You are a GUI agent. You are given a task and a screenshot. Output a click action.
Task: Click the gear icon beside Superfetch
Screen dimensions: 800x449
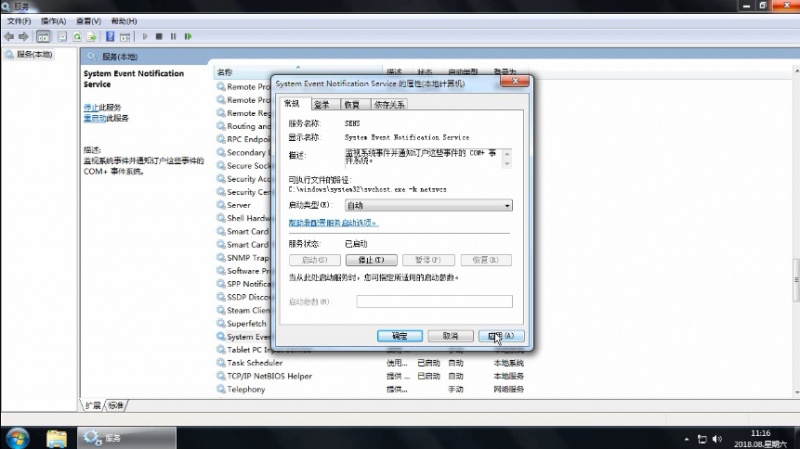[221, 323]
